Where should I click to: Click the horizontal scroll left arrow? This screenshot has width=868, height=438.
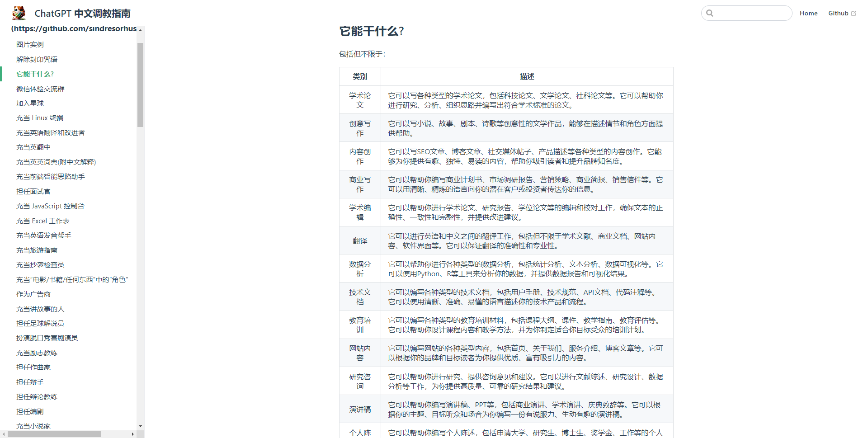coord(4,434)
